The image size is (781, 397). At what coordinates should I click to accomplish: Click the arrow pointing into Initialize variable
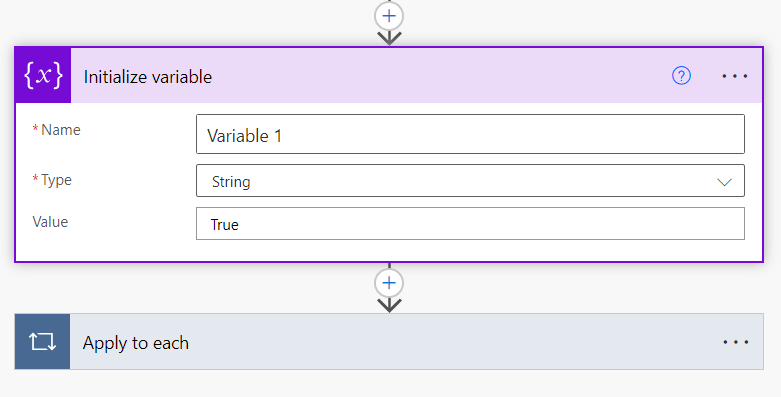coord(389,38)
